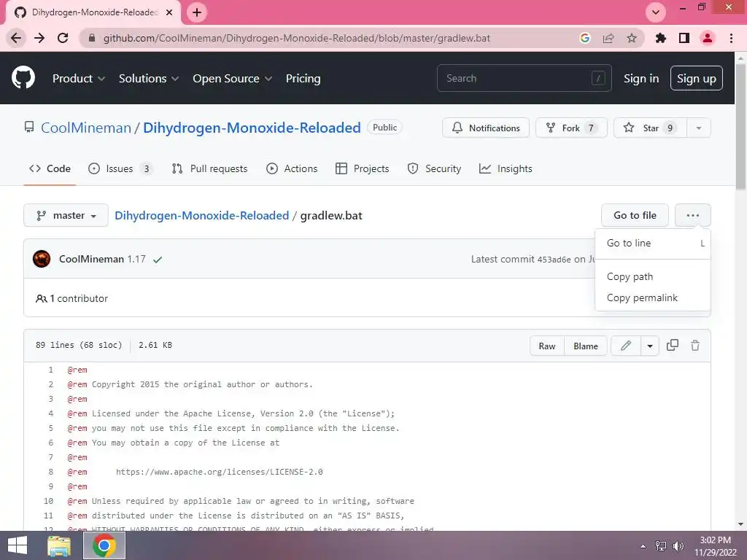Open edit options dropdown caret
The height and width of the screenshot is (560, 747).
tap(650, 346)
